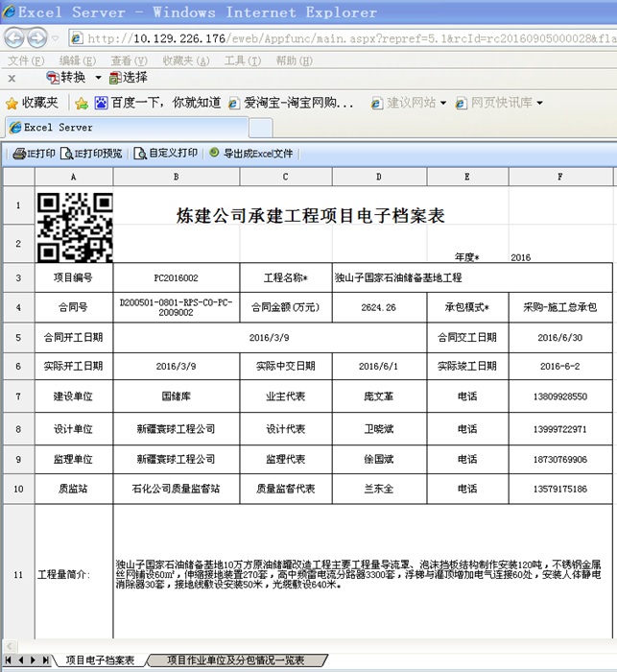This screenshot has height=672, width=617.
Task: Select row 3 header
Action: pos(18,277)
